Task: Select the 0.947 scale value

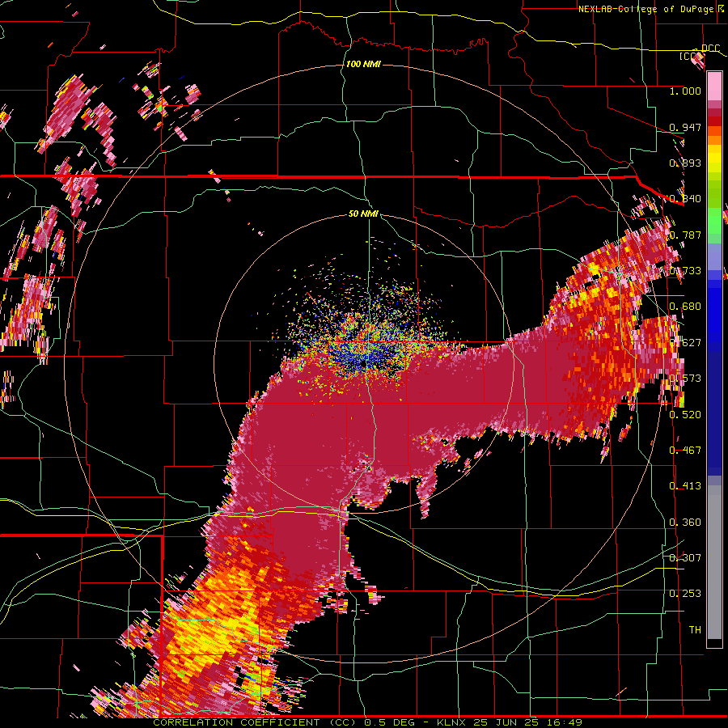Action: click(685, 127)
